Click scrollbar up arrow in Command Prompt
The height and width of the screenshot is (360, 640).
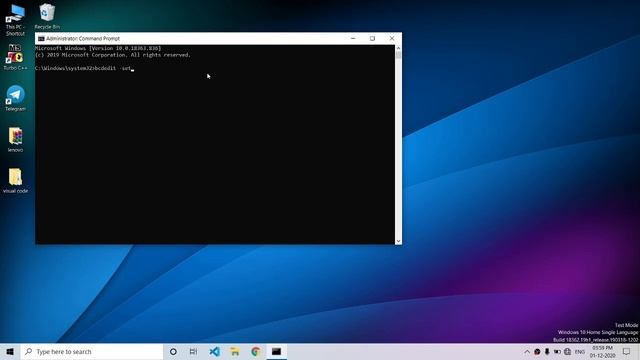click(x=398, y=48)
